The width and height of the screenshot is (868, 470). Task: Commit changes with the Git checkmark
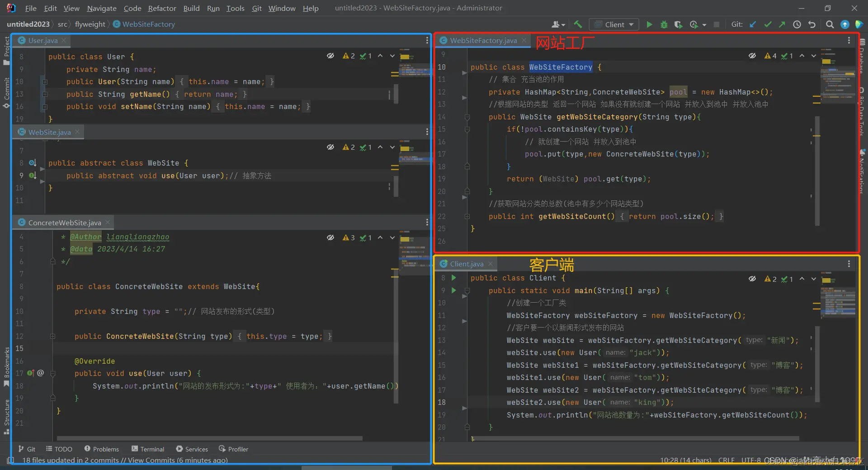tap(768, 24)
